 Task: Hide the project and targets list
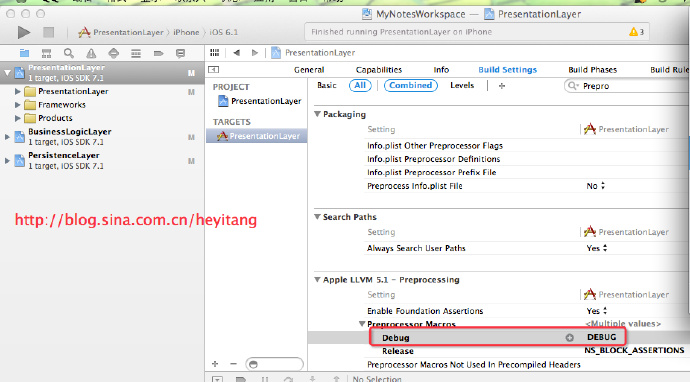tap(213, 70)
